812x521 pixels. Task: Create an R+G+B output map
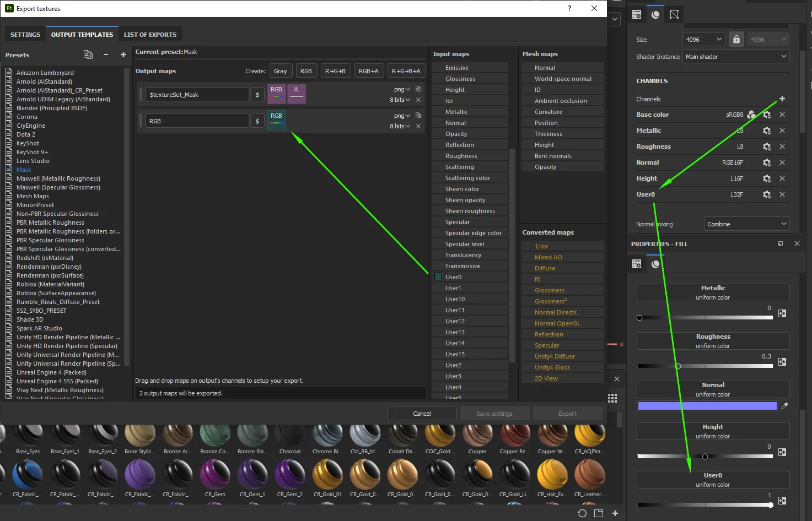point(335,70)
